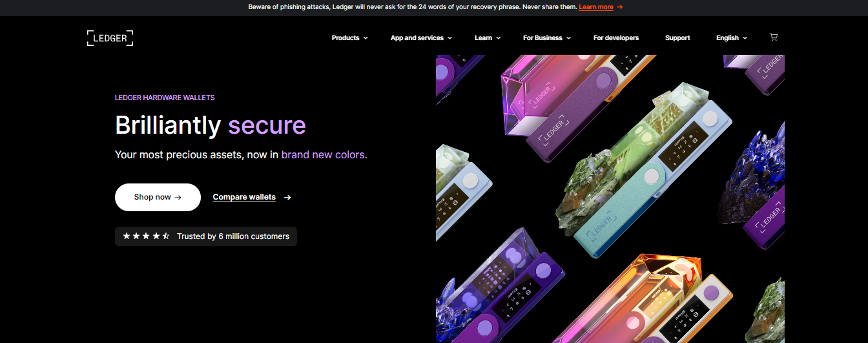This screenshot has width=868, height=343.
Task: Click the Brilliantly secure headline
Action: 211,125
